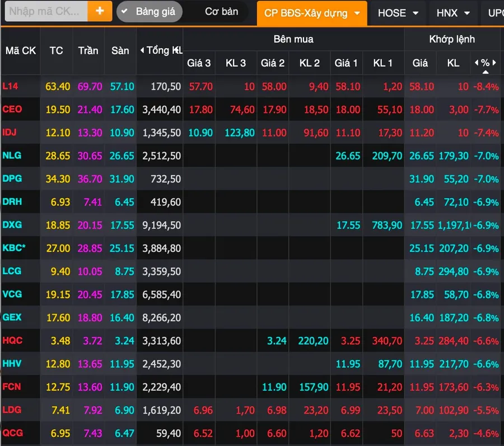Click left arrow beside the % header
504x446 pixels.
tap(477, 62)
